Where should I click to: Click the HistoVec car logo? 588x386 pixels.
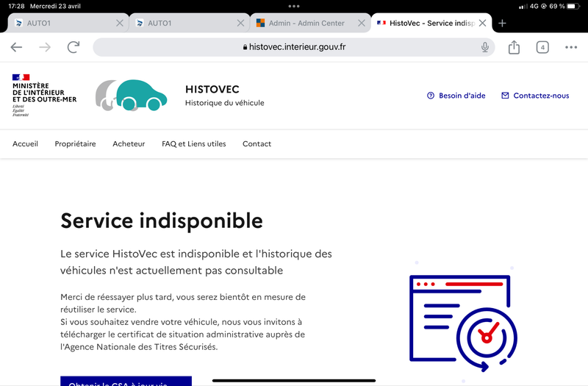(x=132, y=96)
